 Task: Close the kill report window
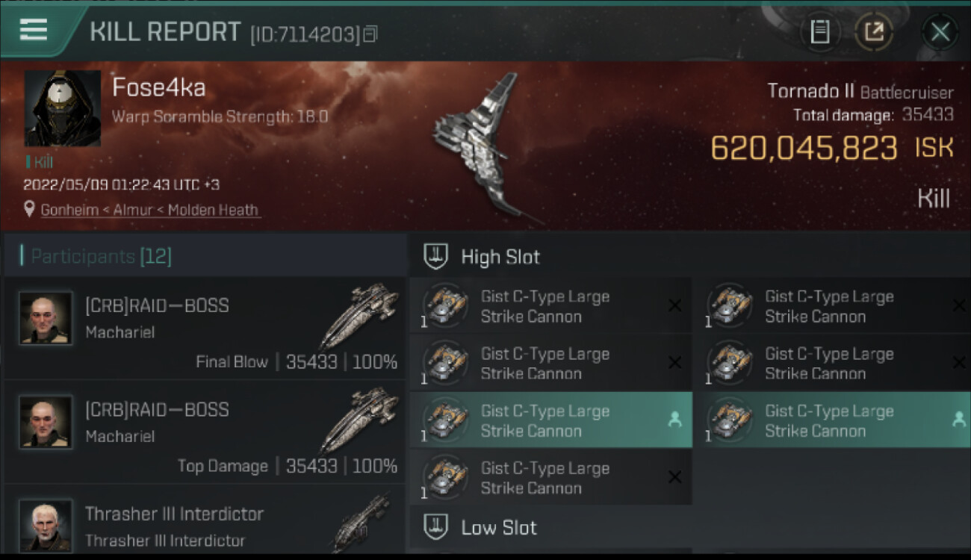[940, 32]
